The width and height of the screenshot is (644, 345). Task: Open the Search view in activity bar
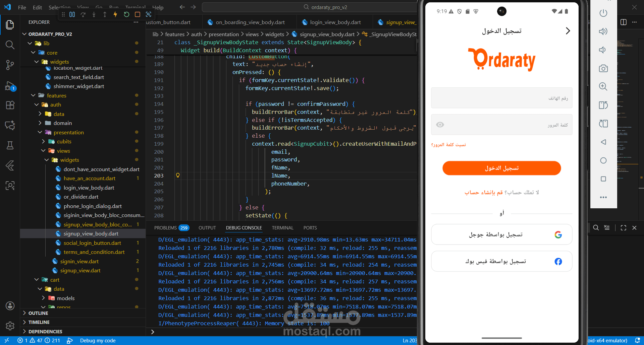click(x=10, y=45)
